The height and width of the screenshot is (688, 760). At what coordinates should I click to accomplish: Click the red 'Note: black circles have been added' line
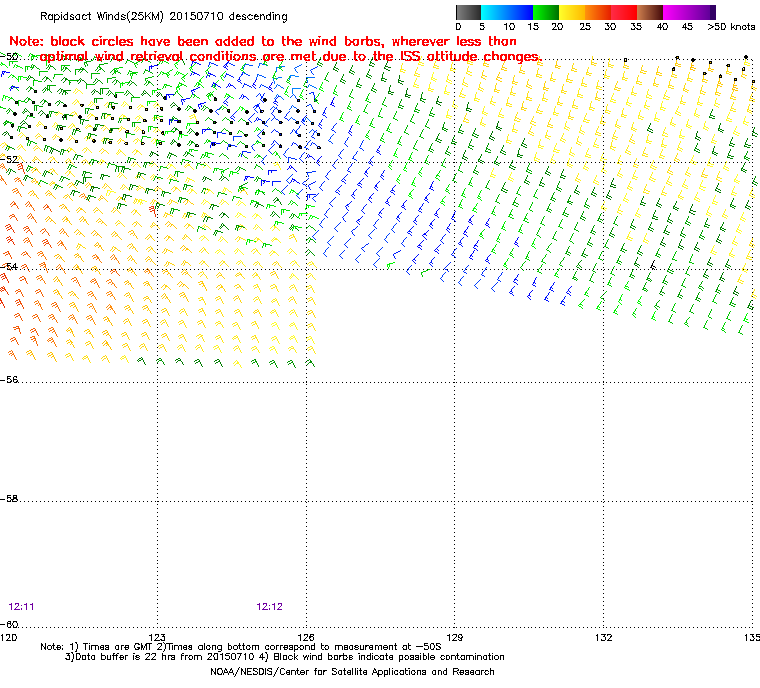click(263, 41)
